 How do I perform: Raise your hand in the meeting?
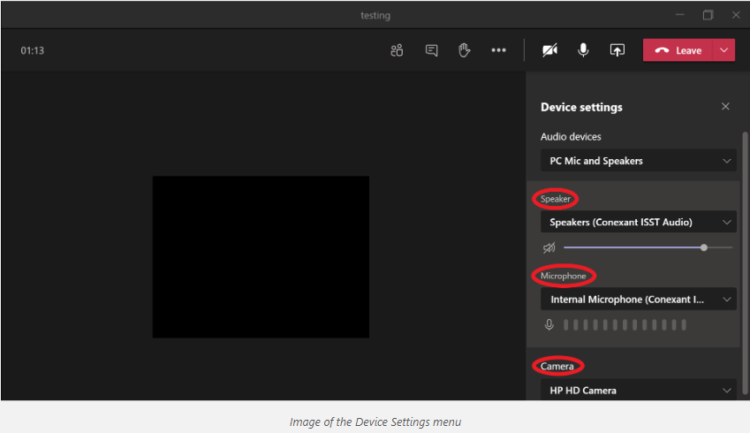point(464,51)
